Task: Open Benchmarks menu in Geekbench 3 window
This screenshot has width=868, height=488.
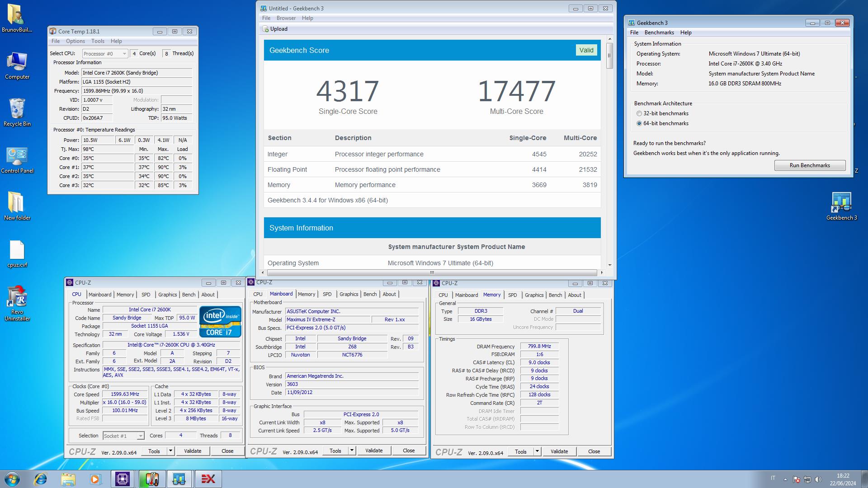Action: pos(659,33)
